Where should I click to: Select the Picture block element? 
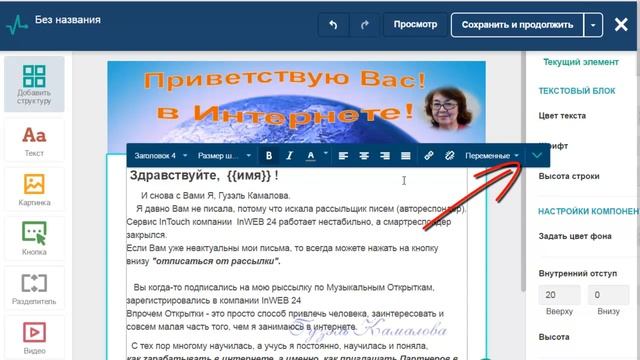[34, 189]
